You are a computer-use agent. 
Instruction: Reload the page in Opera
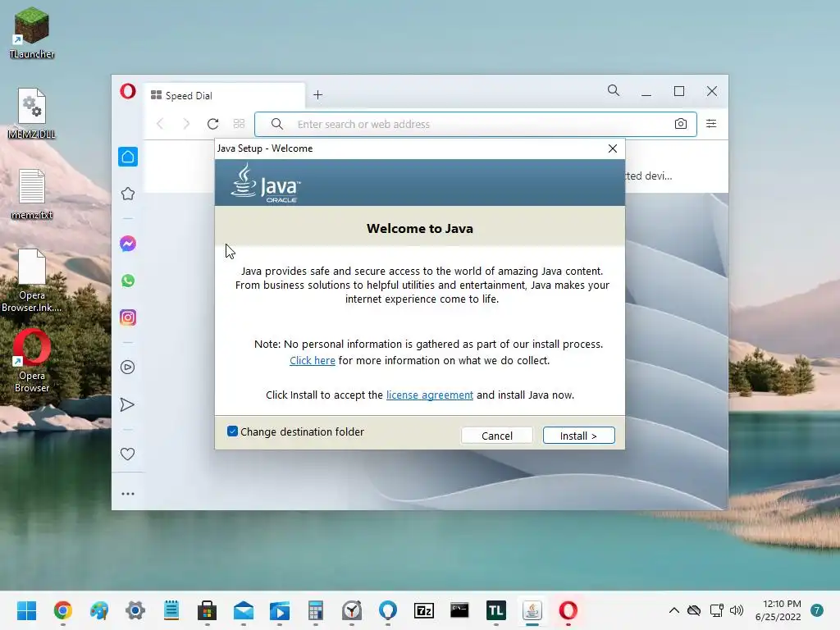[212, 124]
